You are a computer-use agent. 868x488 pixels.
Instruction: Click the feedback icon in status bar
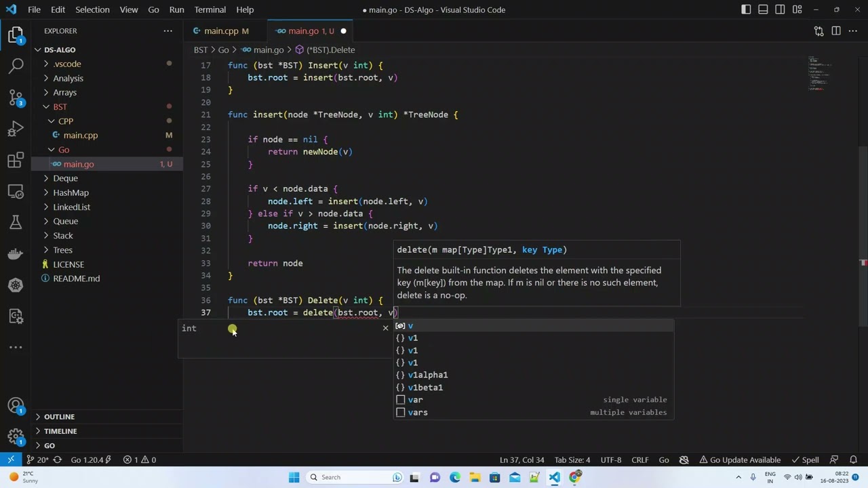click(x=835, y=460)
